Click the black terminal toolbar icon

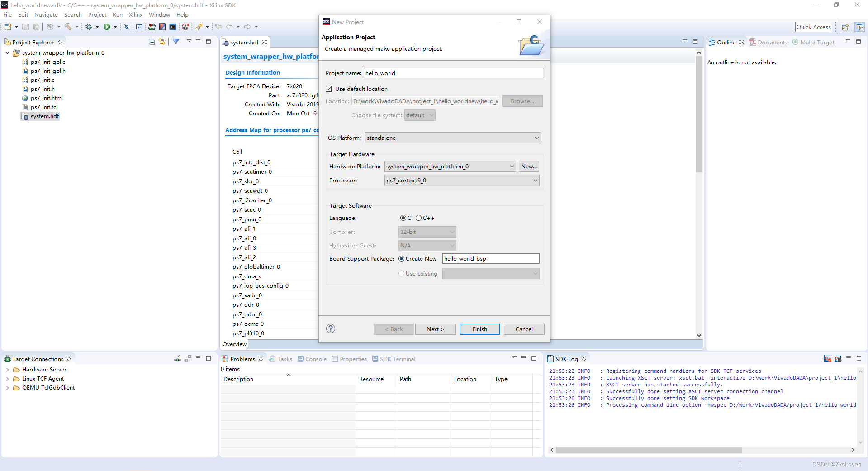[173, 27]
